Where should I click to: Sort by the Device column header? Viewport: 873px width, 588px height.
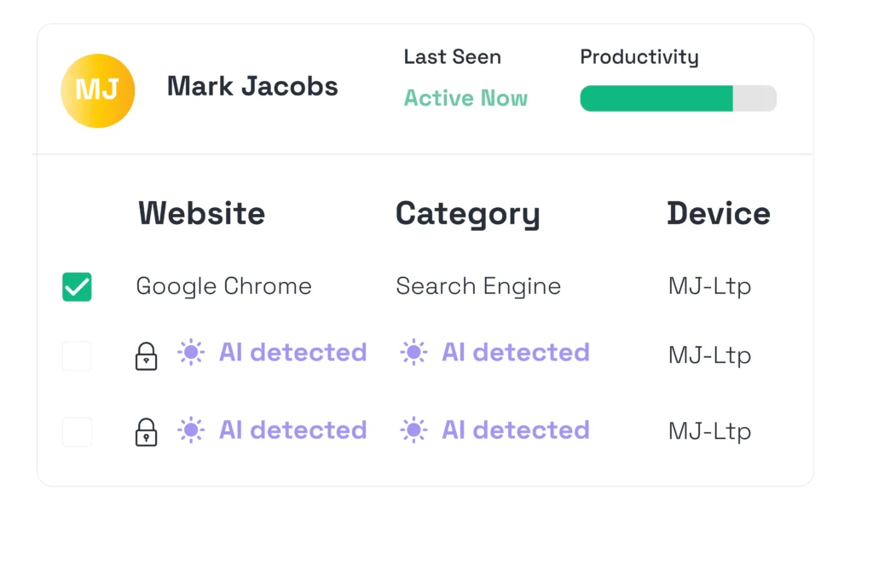(x=718, y=213)
